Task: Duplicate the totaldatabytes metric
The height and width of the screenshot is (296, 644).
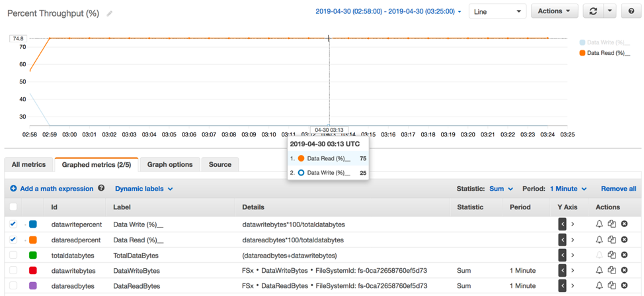Action: point(612,256)
